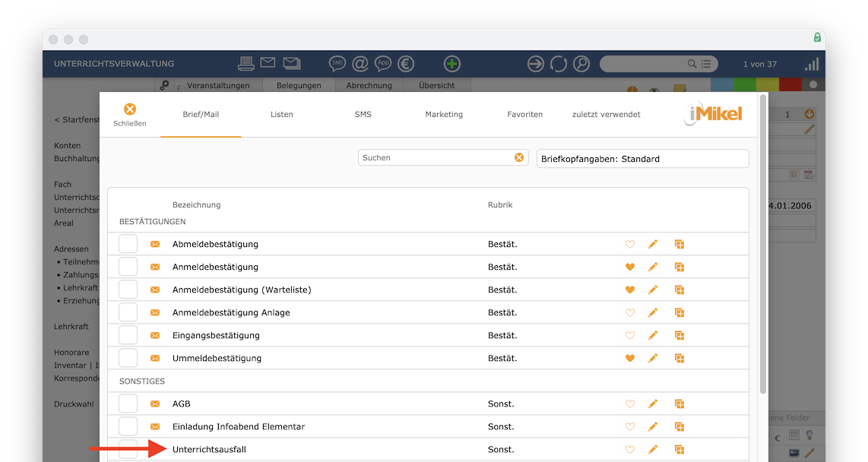Toggle favorite heart for Anmeldebestätigung

point(630,267)
